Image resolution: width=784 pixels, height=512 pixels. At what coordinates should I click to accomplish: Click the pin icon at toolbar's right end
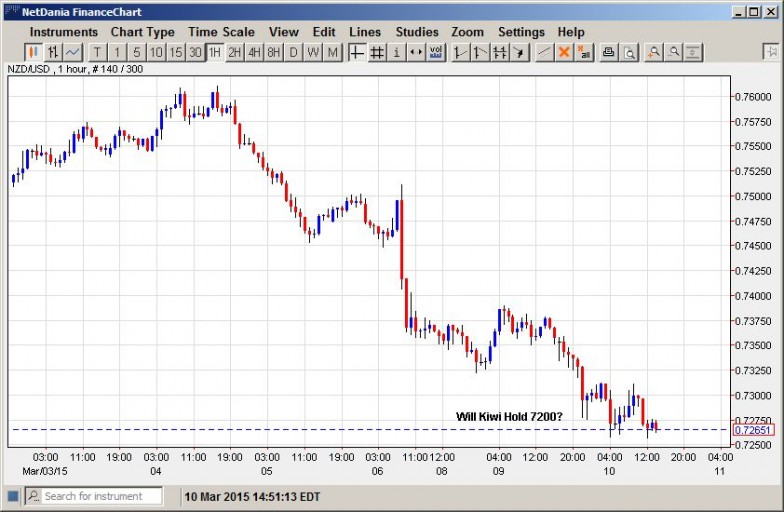770,52
